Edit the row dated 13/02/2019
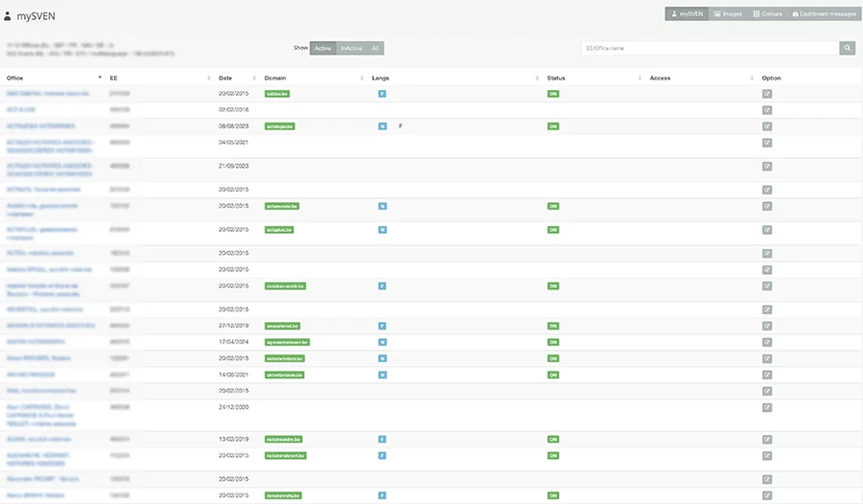Viewport: 863px width, 504px height. coord(767,440)
